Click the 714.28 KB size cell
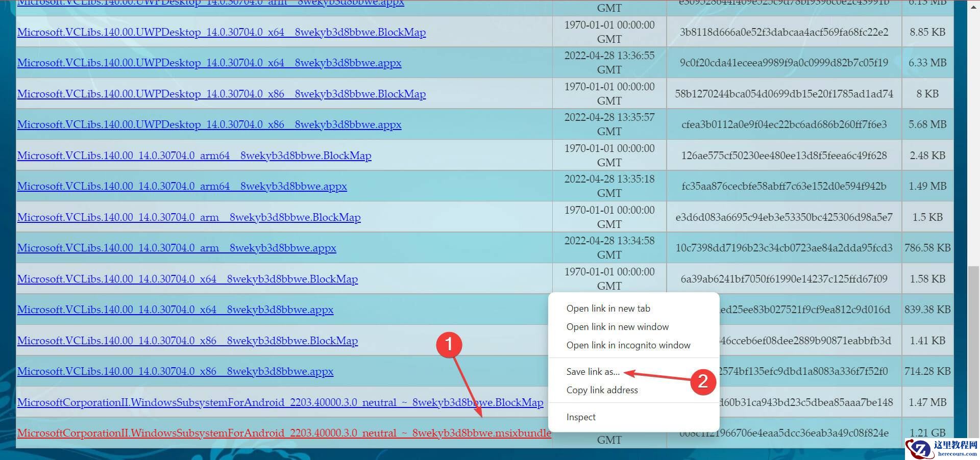980x460 pixels. pyautogui.click(x=927, y=371)
